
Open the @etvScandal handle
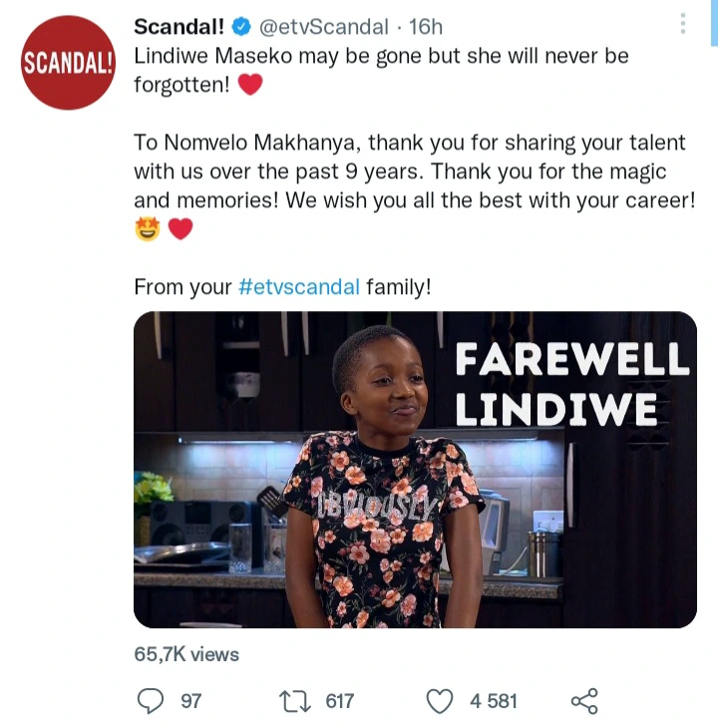coord(323,27)
